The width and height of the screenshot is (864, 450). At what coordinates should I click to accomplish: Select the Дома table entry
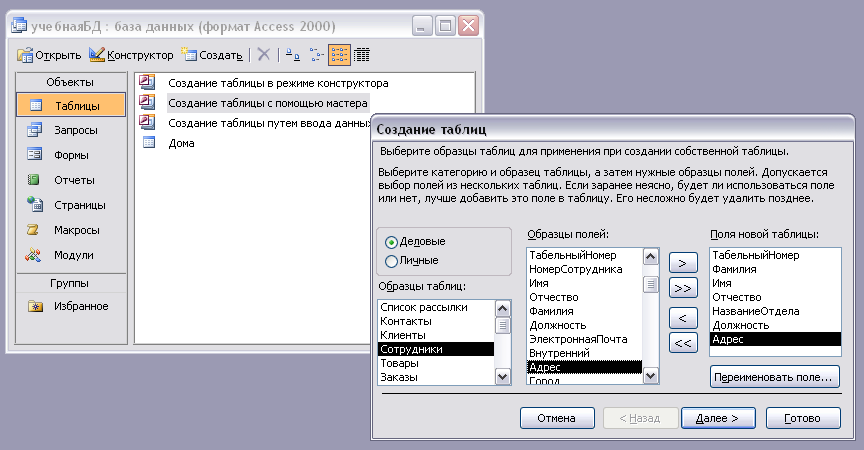point(181,143)
